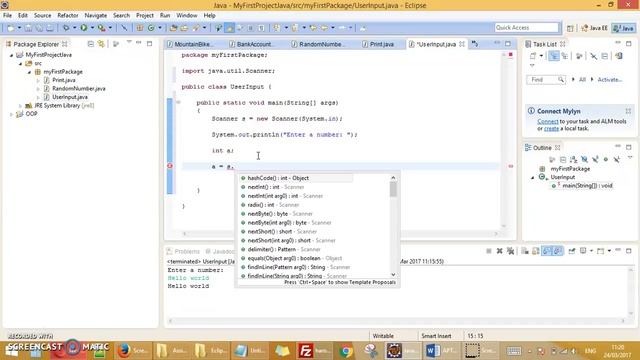Open the Navigate menu

click(x=96, y=16)
